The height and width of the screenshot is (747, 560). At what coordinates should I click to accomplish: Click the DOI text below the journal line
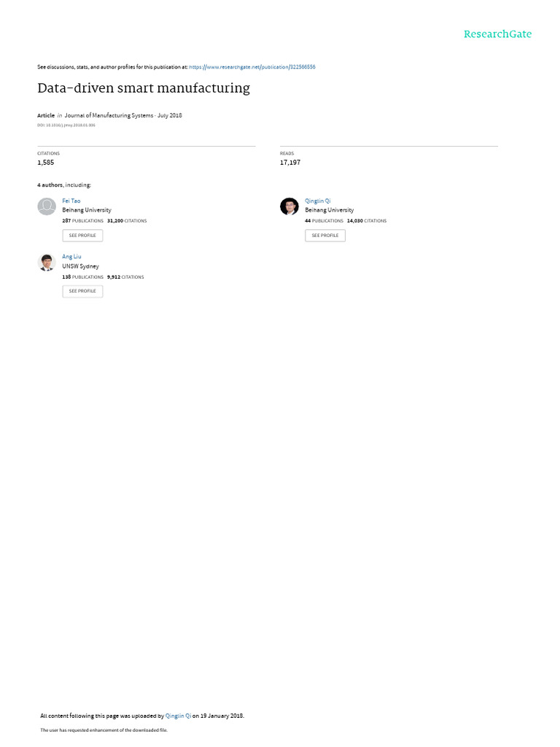pyautogui.click(x=66, y=125)
